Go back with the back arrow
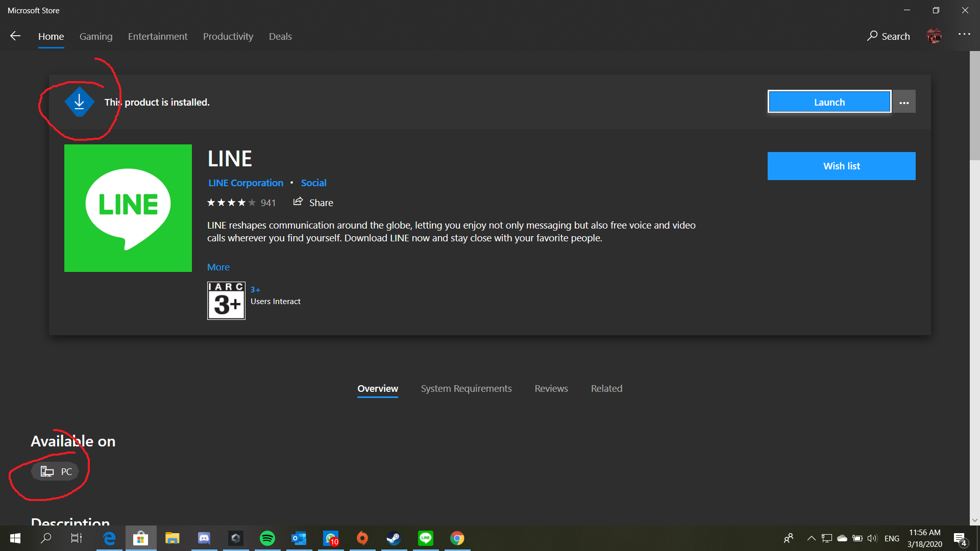This screenshot has height=551, width=980. [x=15, y=36]
